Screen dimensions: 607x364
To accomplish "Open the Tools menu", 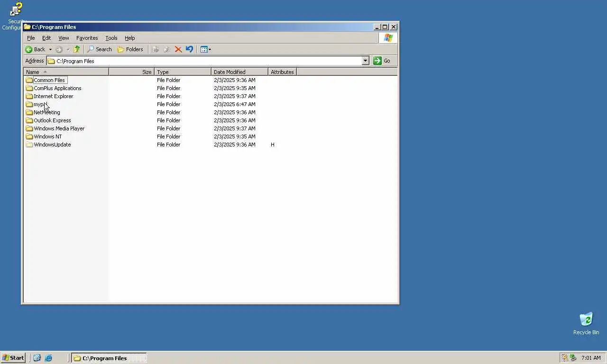I will [111, 38].
